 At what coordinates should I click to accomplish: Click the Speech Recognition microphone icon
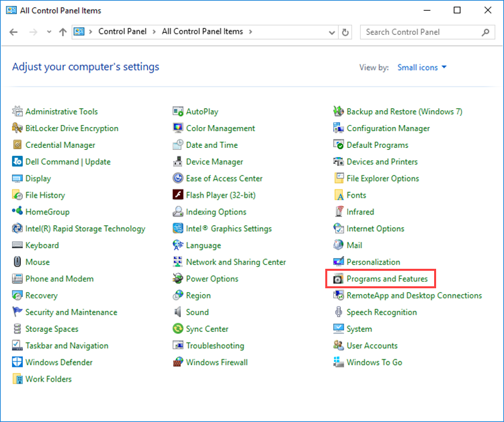tap(339, 312)
